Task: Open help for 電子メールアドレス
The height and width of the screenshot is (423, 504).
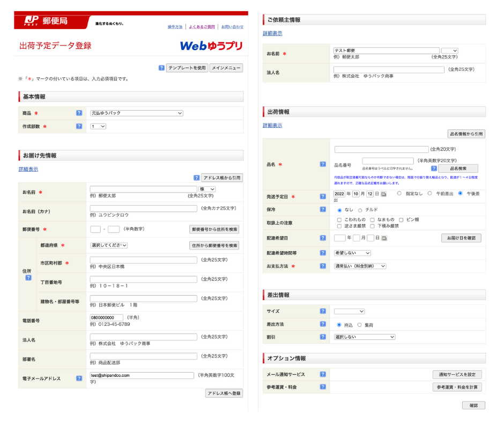Action: pos(79,378)
